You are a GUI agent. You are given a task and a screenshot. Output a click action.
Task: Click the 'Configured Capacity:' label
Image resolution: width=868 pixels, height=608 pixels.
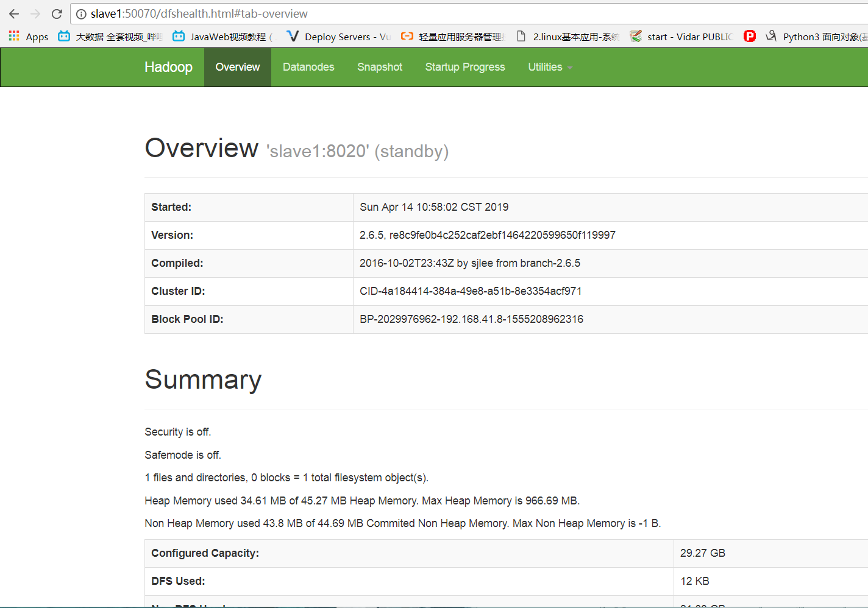click(x=205, y=553)
